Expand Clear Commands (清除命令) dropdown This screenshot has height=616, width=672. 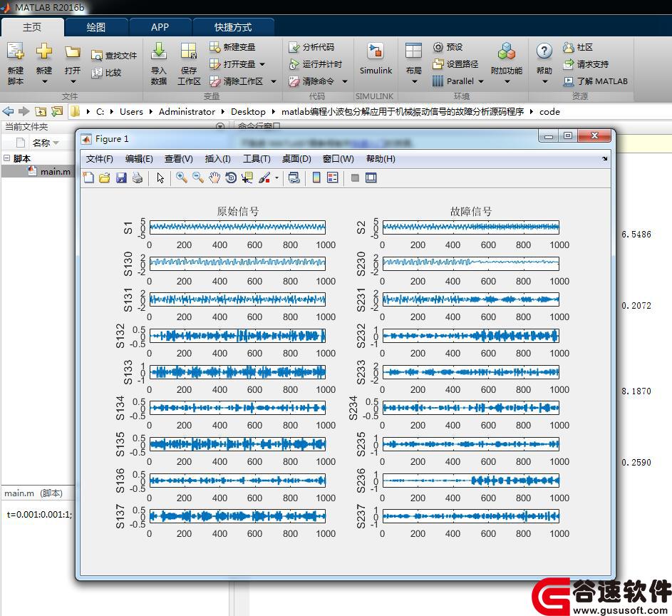[345, 81]
